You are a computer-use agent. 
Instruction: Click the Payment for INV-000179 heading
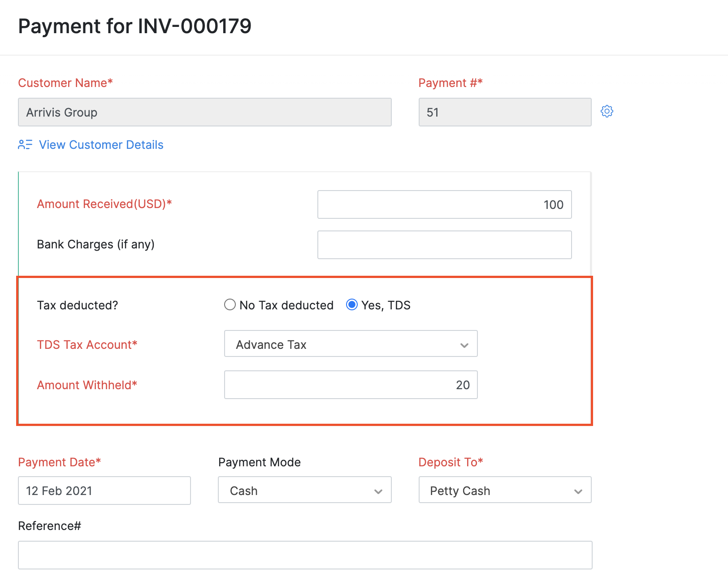pyautogui.click(x=135, y=26)
